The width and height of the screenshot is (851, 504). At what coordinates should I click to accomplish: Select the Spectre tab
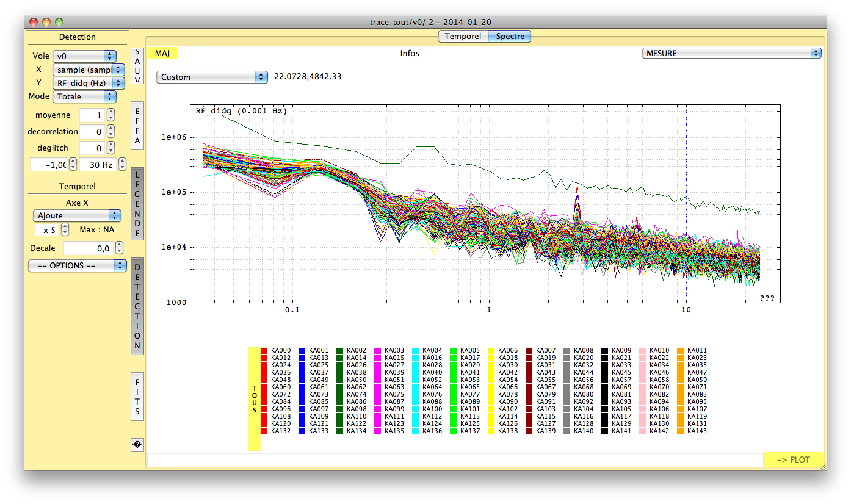tap(510, 37)
